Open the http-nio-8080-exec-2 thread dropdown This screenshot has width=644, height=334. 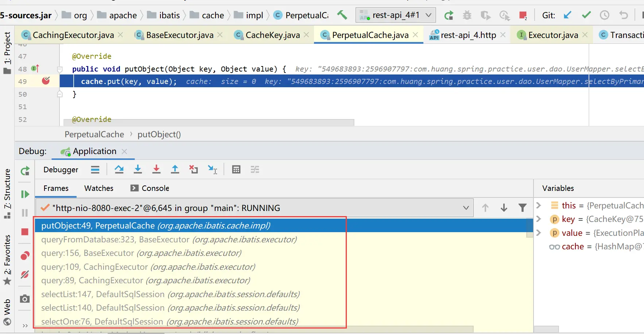[x=255, y=208]
